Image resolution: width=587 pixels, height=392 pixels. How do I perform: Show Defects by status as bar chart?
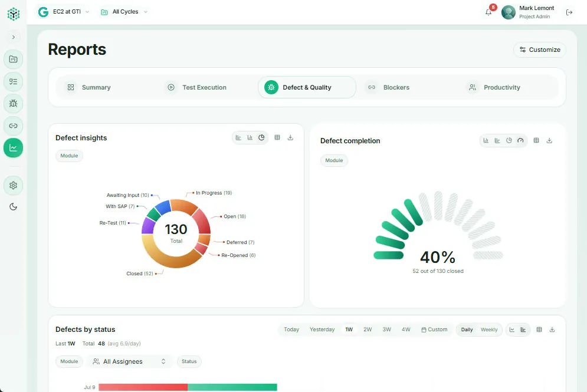(x=523, y=330)
